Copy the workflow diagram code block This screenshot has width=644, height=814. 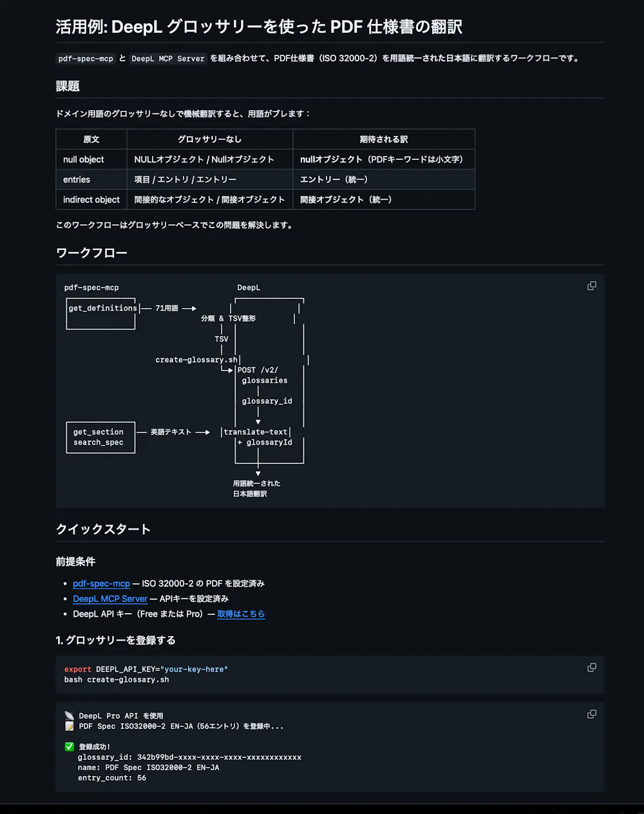pos(591,286)
